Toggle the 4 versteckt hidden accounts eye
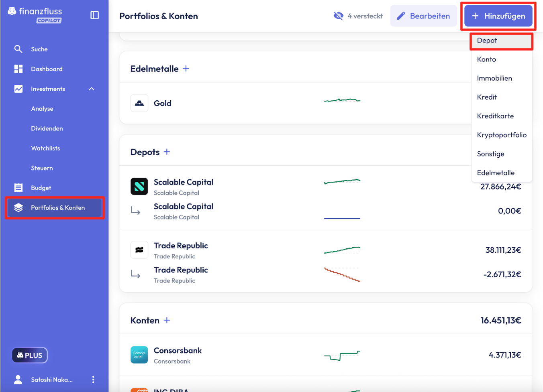The width and height of the screenshot is (543, 392). pyautogui.click(x=339, y=16)
